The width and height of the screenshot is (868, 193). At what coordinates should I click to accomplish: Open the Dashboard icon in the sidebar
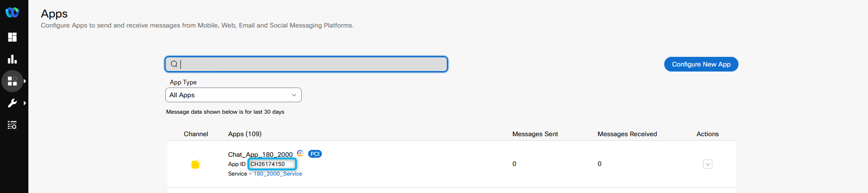pos(12,37)
